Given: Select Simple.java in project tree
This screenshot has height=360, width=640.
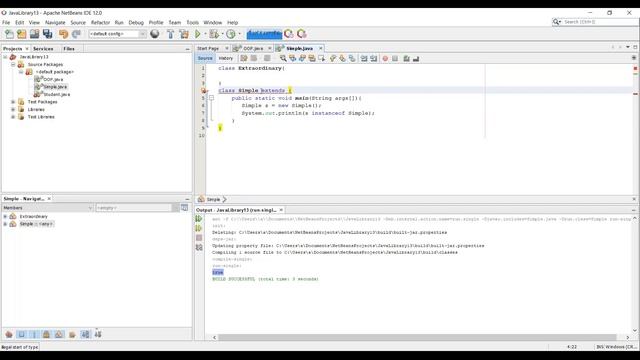Looking at the screenshot, I should click(x=55, y=87).
